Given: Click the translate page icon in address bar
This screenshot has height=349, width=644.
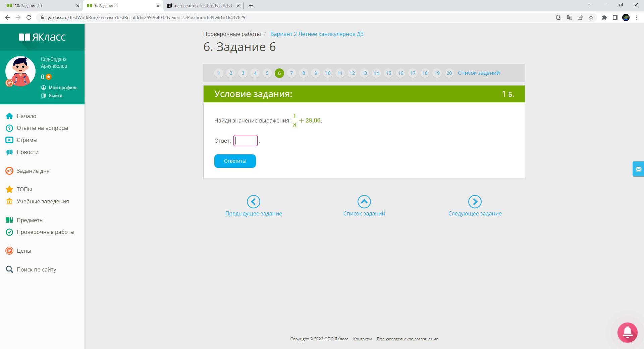Looking at the screenshot, I should pyautogui.click(x=570, y=17).
